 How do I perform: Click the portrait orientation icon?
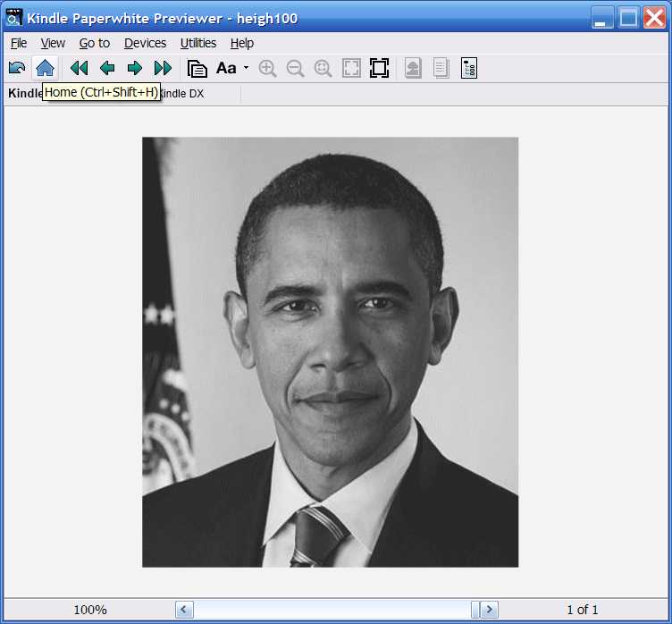click(x=413, y=68)
